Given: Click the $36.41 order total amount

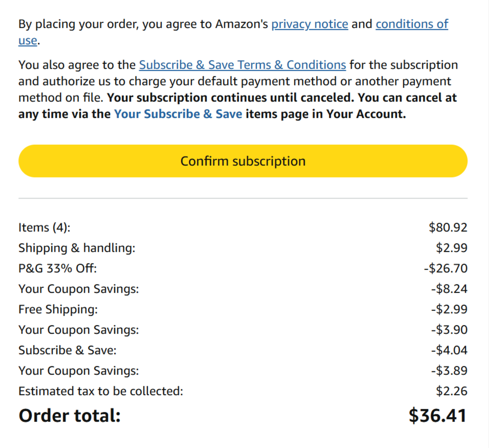Looking at the screenshot, I should (x=437, y=416).
